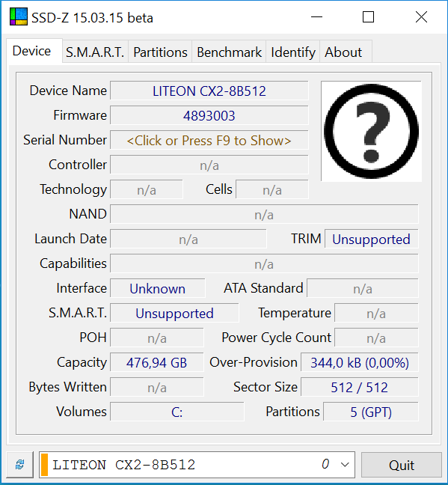Switch to the S.M.A.R.T. tab

click(x=95, y=52)
